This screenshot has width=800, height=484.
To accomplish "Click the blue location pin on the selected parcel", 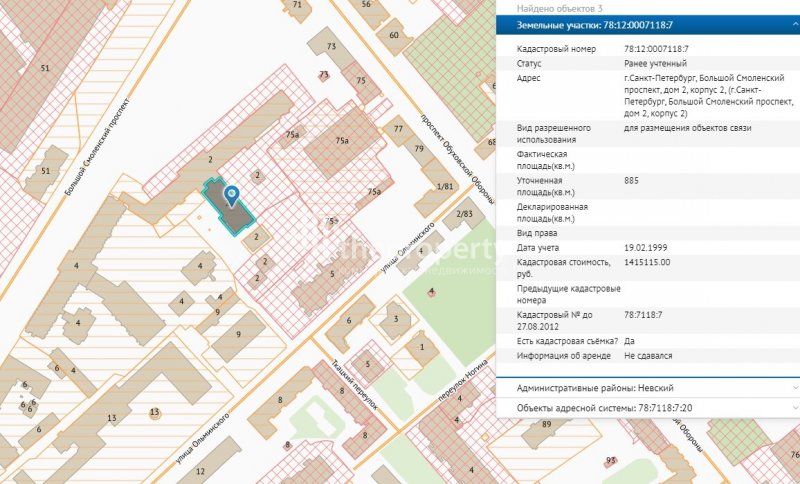I will pos(232,193).
